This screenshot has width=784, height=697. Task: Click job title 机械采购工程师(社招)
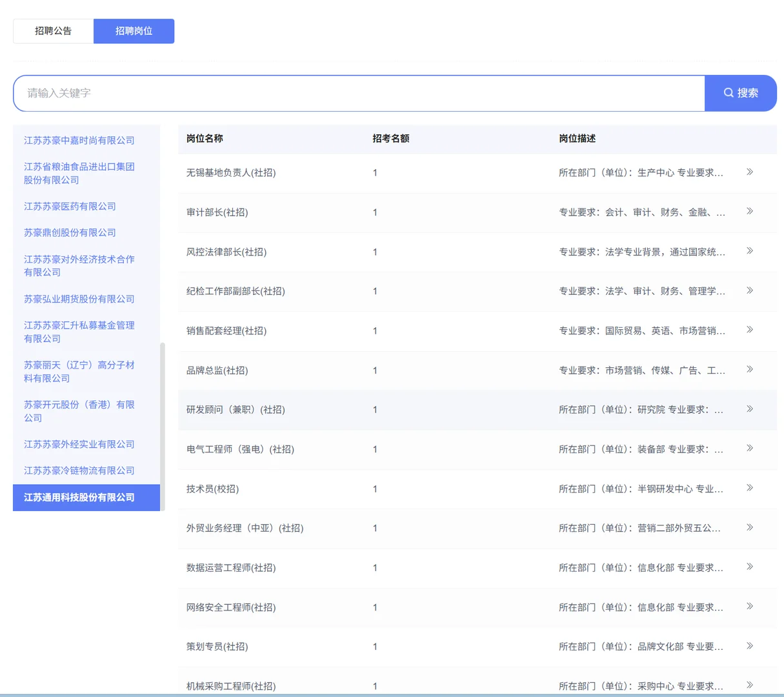click(231, 686)
